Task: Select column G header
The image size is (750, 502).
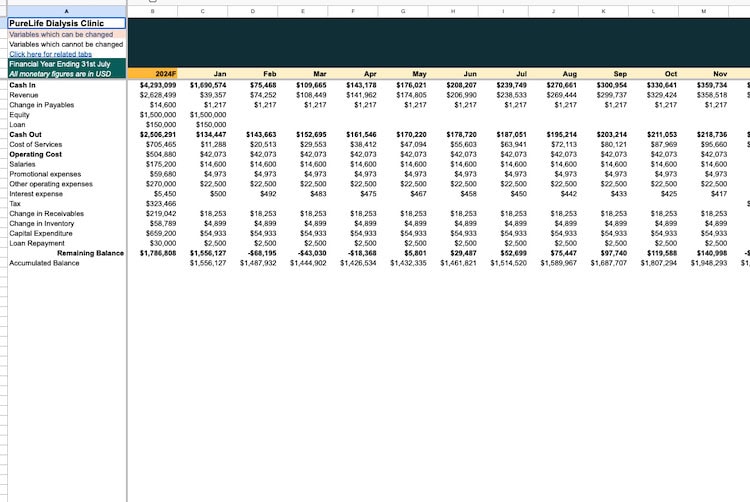Action: click(x=403, y=11)
